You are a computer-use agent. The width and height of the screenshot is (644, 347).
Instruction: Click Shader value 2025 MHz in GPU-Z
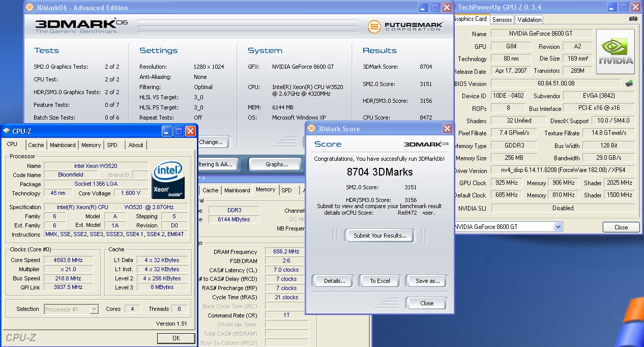620,183
